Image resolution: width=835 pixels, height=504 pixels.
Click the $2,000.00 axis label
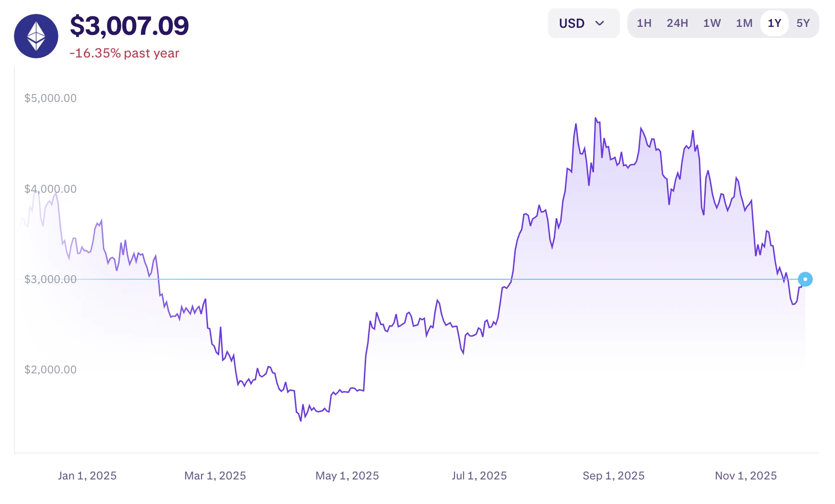click(x=51, y=369)
